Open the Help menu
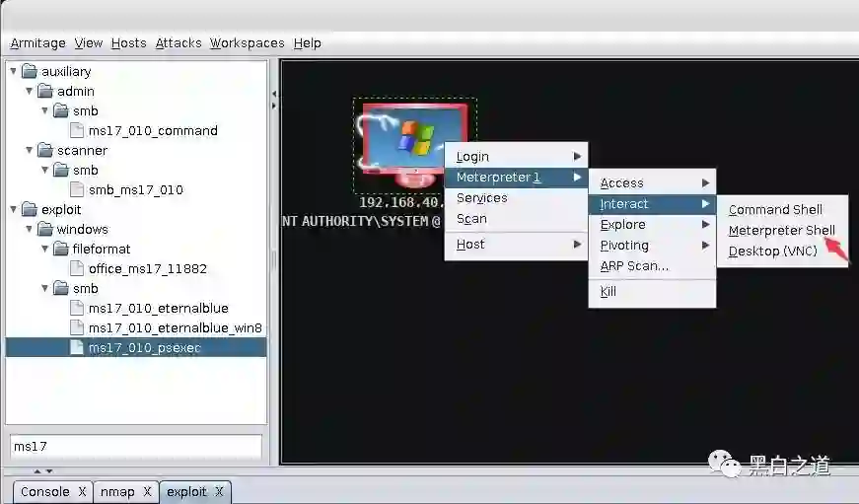The width and height of the screenshot is (859, 504). click(x=308, y=42)
